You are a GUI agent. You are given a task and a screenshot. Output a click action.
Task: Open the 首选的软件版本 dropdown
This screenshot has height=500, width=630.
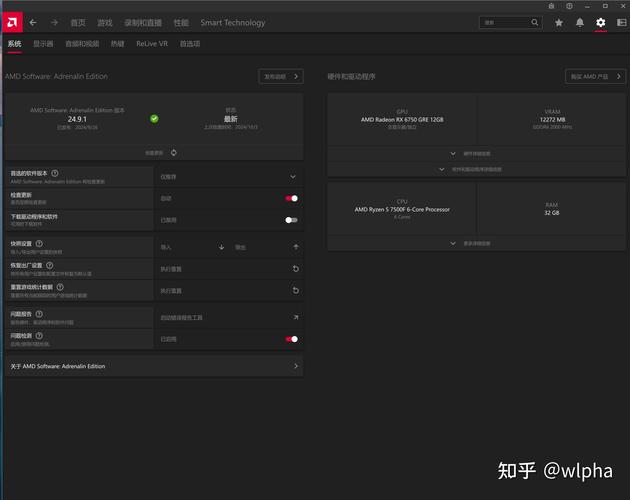pyautogui.click(x=293, y=176)
